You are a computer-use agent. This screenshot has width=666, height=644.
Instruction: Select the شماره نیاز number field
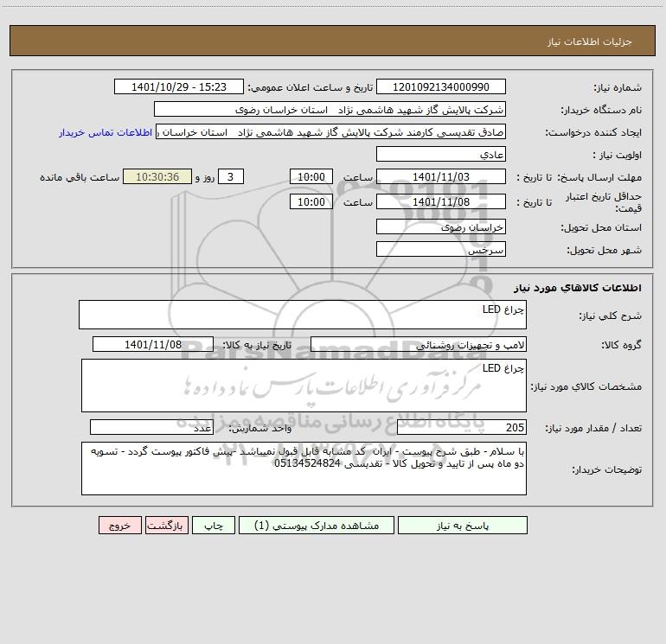pyautogui.click(x=441, y=86)
